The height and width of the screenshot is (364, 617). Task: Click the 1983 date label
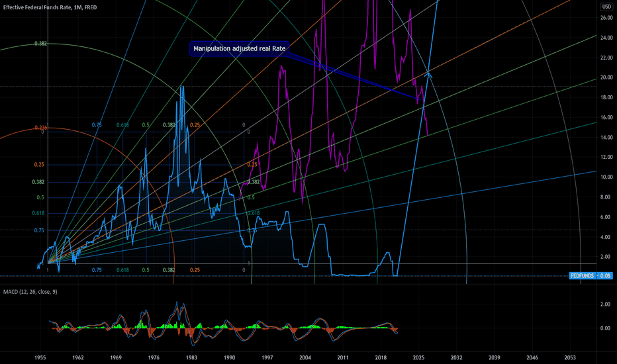point(191,357)
